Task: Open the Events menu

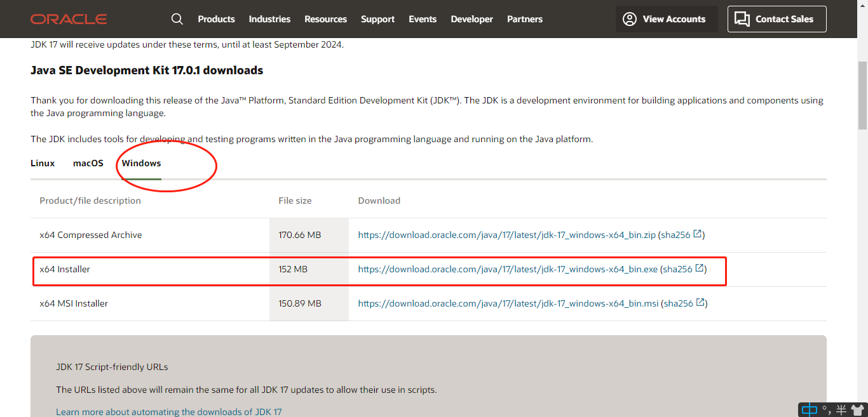Action: tap(423, 19)
